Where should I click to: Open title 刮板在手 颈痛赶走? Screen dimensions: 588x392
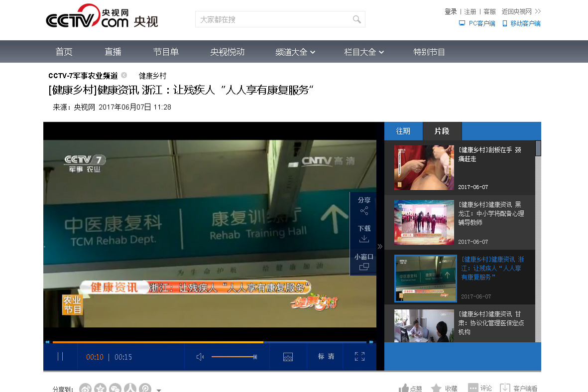(x=490, y=154)
